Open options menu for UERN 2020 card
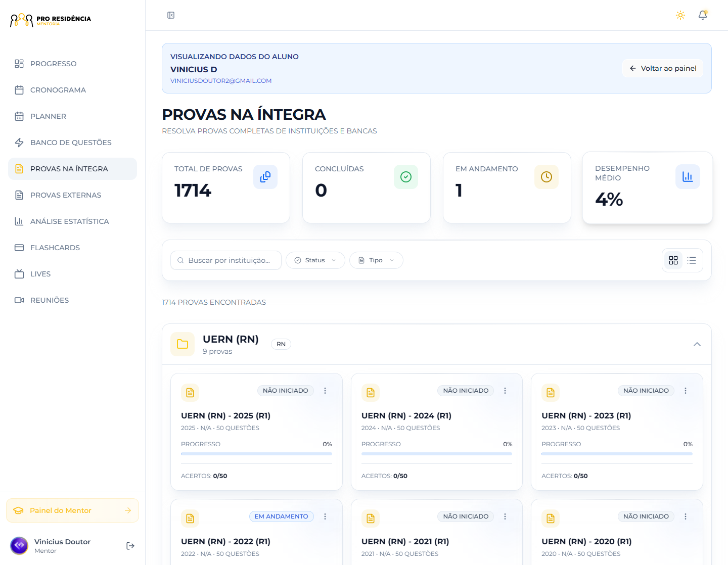The image size is (728, 565). (x=686, y=516)
